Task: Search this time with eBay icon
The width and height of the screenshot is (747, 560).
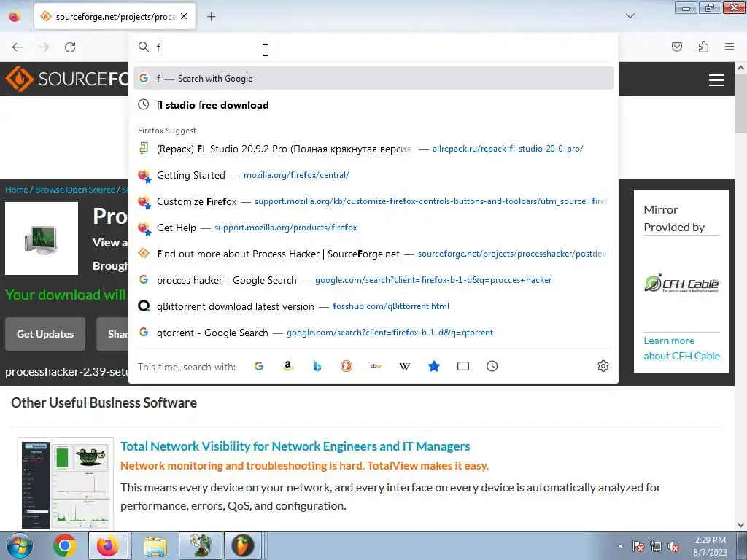Action: click(376, 366)
